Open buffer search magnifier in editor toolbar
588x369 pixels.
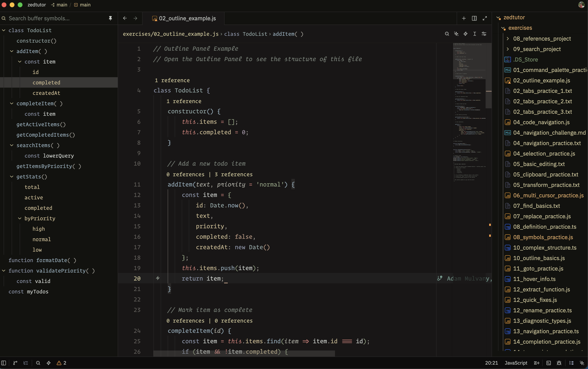coord(447,34)
